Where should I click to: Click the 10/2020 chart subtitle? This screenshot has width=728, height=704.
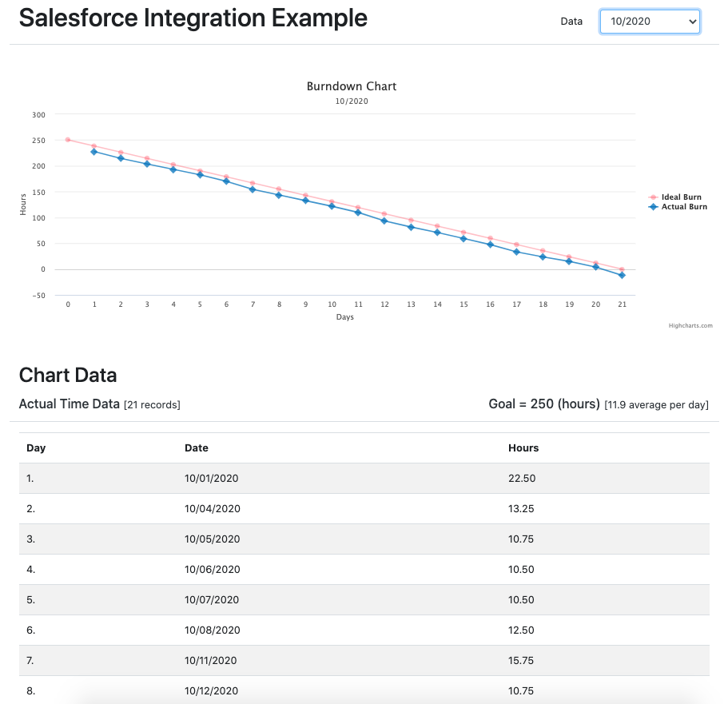point(352,101)
